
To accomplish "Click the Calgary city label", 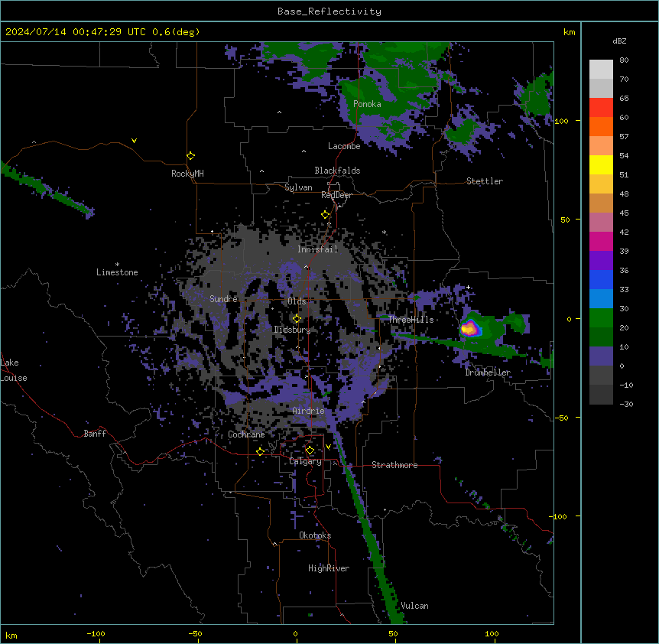I will click(305, 461).
